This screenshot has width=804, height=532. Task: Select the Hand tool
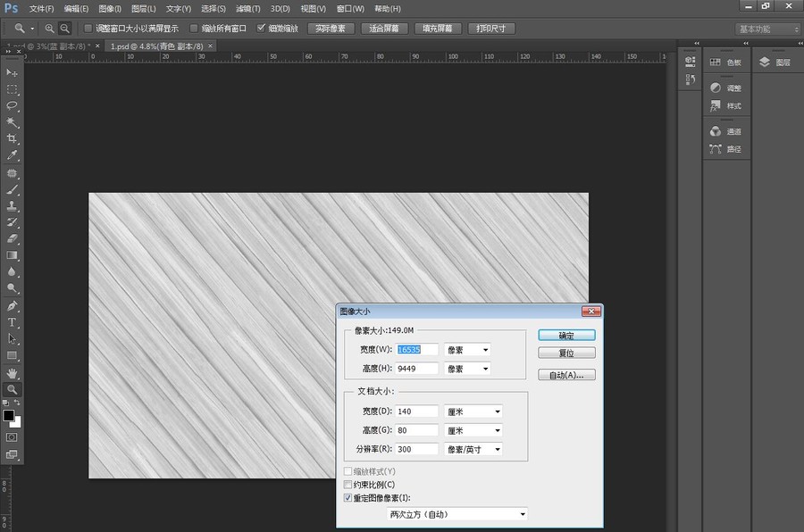(12, 373)
